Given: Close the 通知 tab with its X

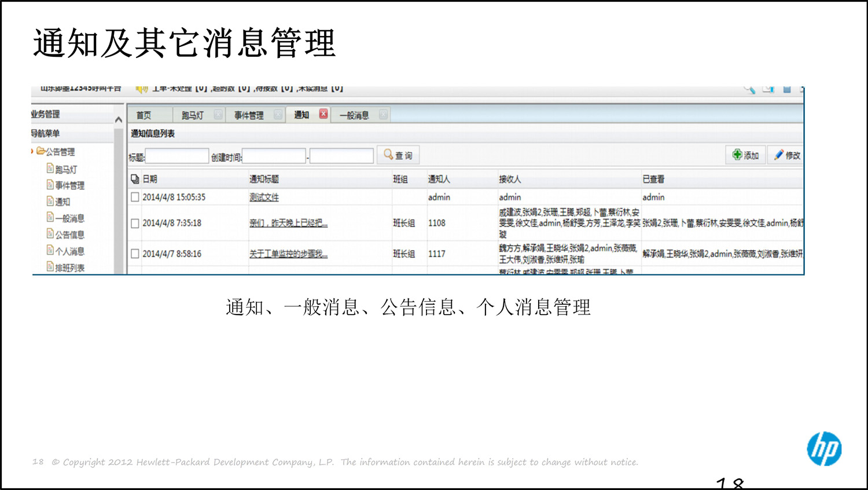Looking at the screenshot, I should point(323,114).
